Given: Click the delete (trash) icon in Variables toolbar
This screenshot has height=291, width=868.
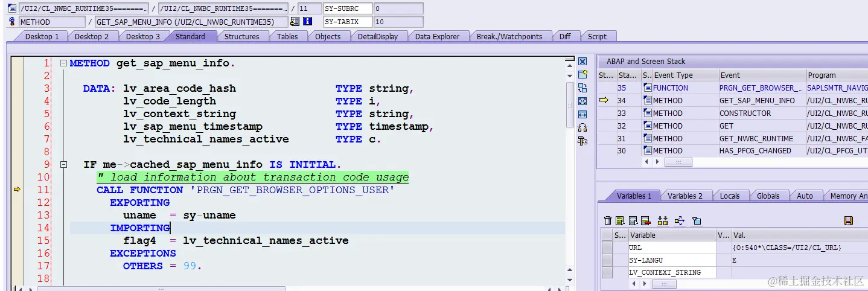Looking at the screenshot, I should click(608, 221).
